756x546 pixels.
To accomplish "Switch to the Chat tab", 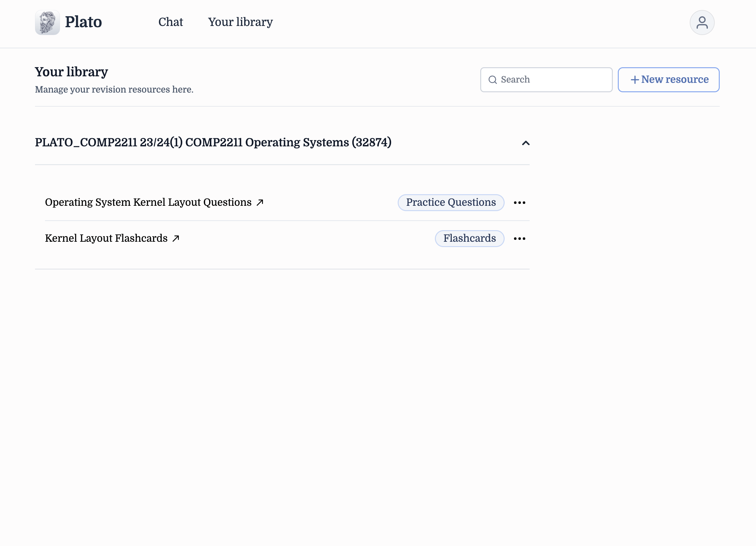I will (170, 22).
